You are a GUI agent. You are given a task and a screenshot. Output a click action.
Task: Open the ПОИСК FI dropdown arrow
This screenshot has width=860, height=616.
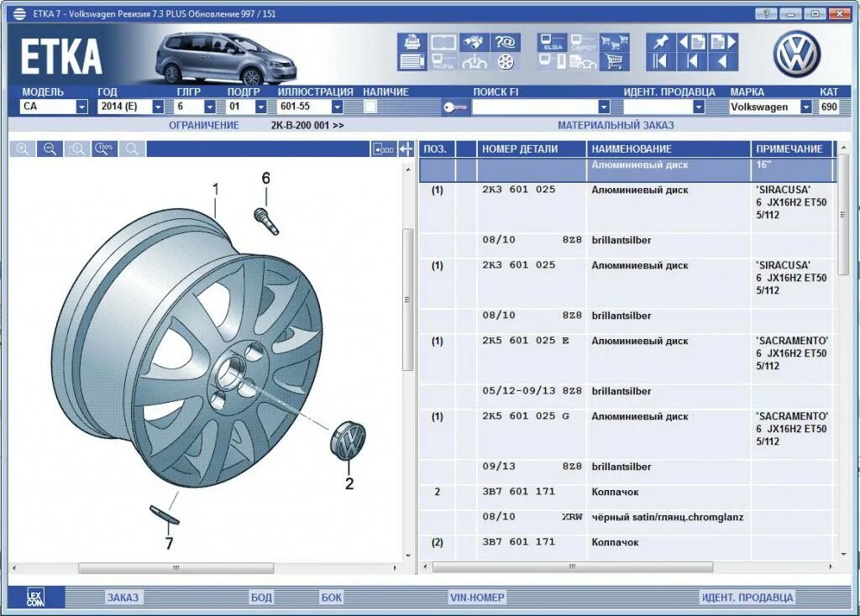pyautogui.click(x=604, y=107)
